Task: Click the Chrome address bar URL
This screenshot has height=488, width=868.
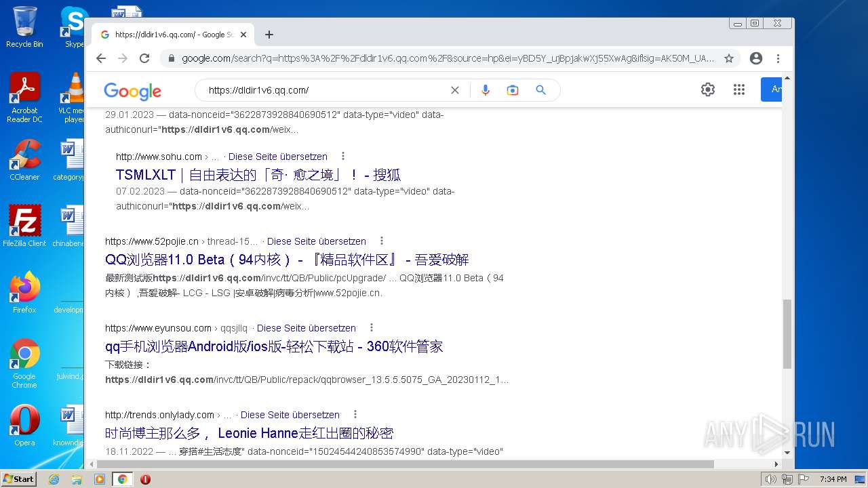Action: click(x=448, y=58)
